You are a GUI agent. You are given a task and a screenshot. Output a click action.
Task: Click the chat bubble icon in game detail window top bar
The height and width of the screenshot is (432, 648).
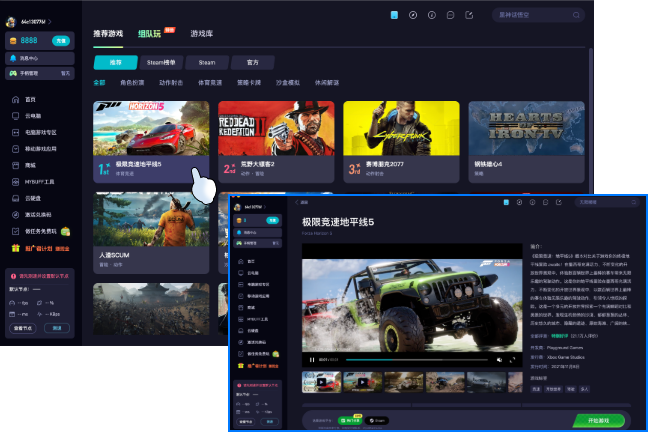coord(546,202)
